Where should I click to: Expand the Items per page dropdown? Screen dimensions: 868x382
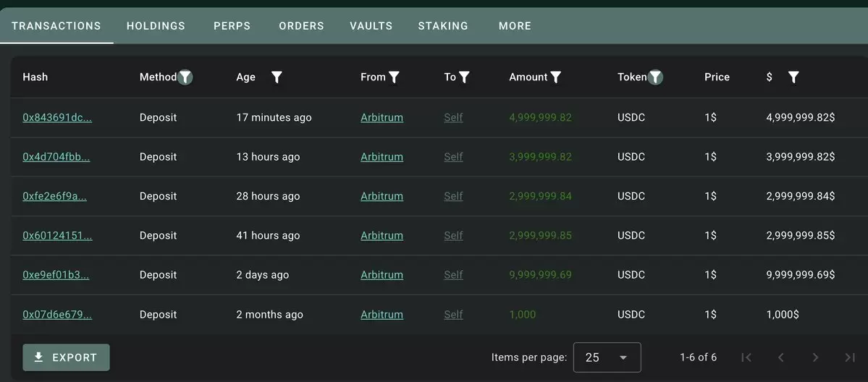point(607,357)
